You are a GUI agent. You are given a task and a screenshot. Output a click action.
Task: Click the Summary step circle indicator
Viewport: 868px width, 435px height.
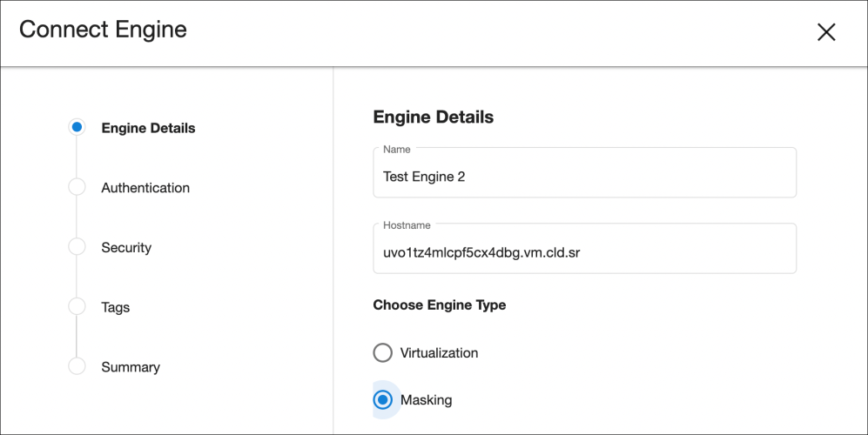click(77, 366)
